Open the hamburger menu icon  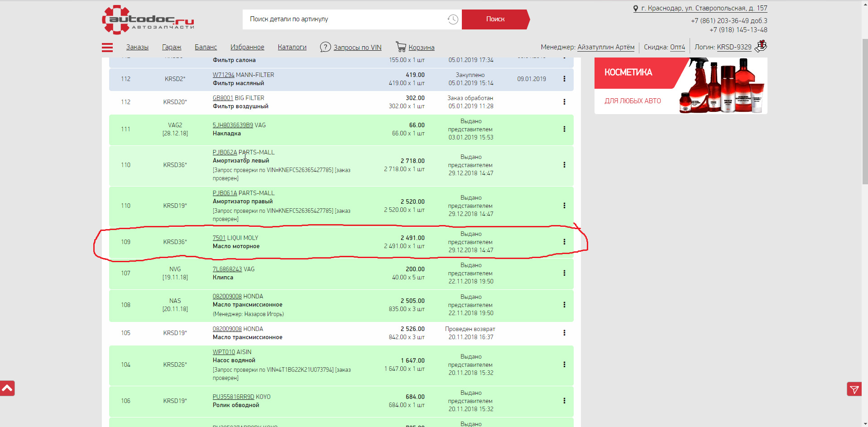pyautogui.click(x=107, y=47)
